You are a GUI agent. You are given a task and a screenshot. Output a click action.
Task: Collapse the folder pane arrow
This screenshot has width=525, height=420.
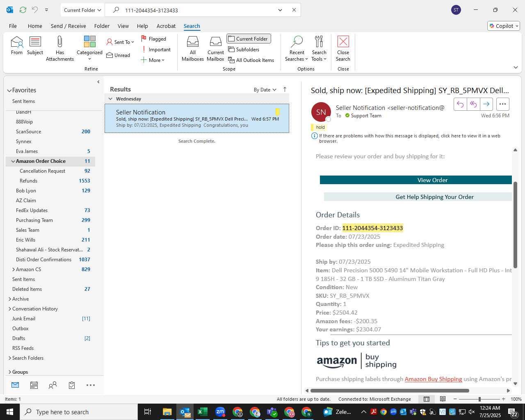pyautogui.click(x=98, y=82)
